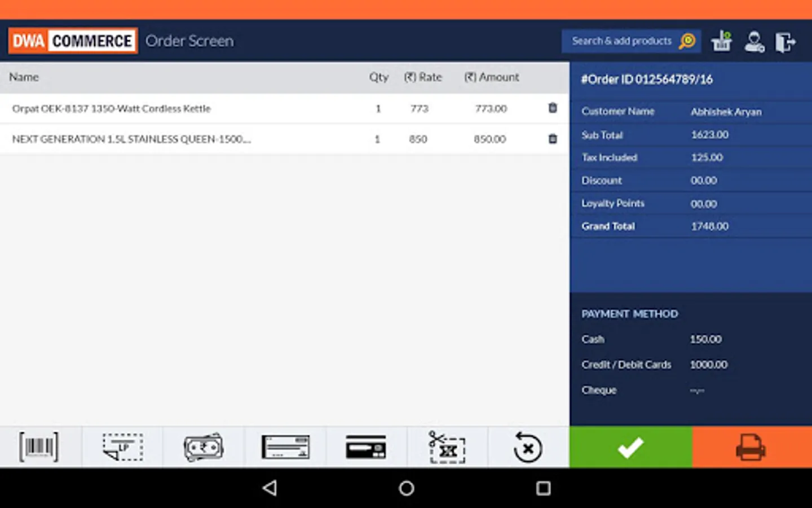Screen dimensions: 812x508
Task: Apply a discount coupon
Action: (447, 447)
